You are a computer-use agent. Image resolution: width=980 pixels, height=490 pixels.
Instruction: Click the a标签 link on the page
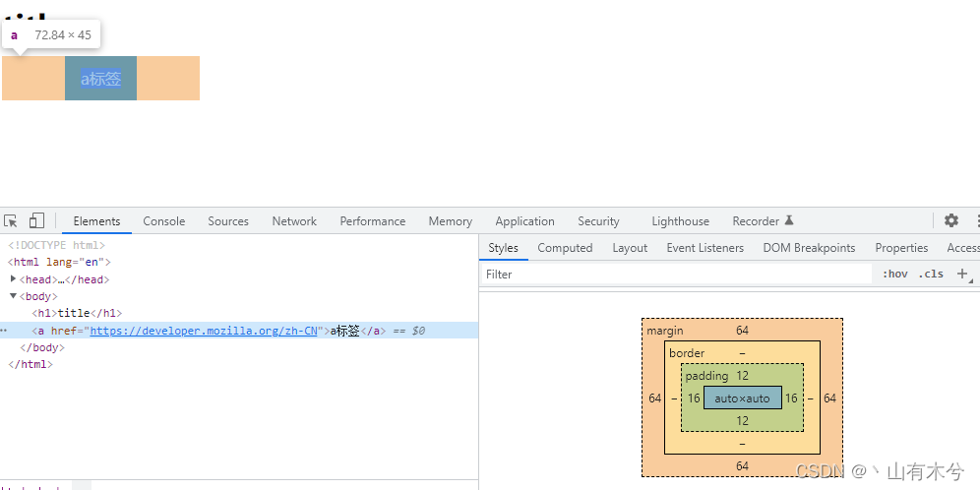tap(100, 79)
